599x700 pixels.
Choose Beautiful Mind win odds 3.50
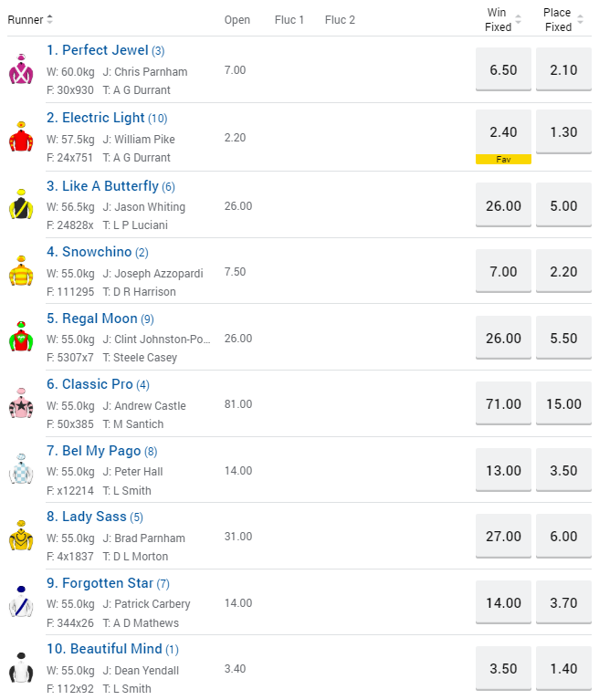pos(503,668)
